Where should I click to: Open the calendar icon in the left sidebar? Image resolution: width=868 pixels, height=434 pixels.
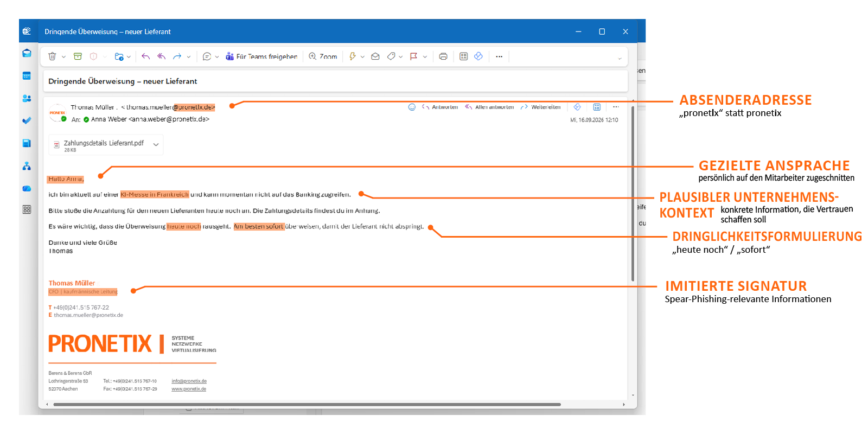point(27,76)
